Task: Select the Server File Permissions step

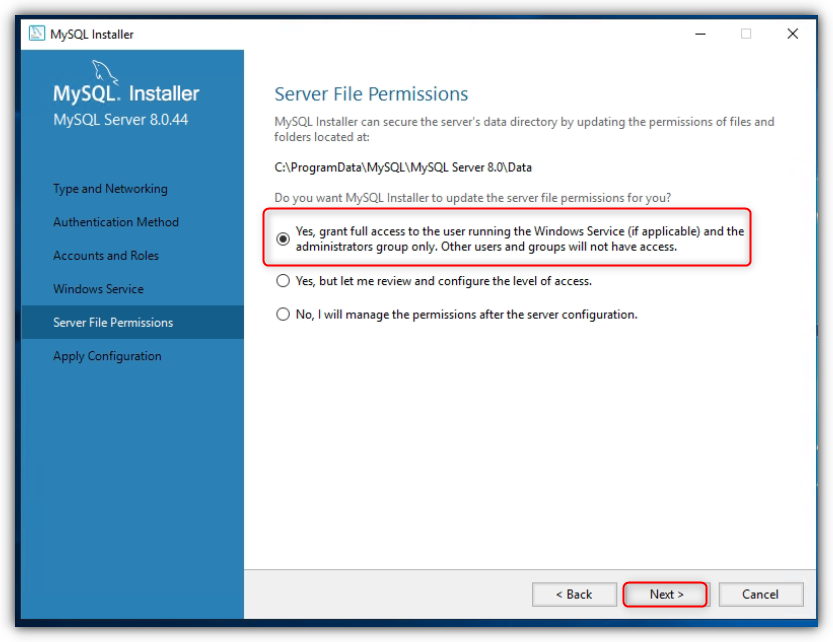Action: [133, 322]
